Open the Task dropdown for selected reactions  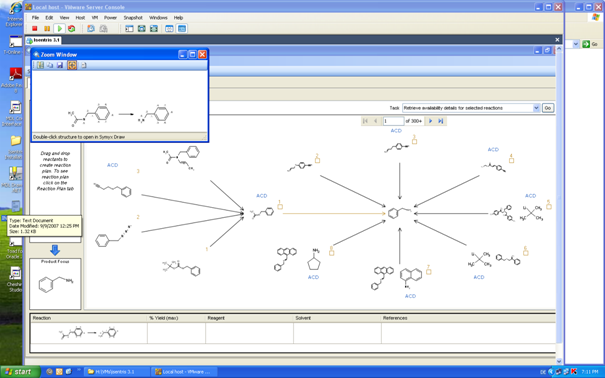click(x=536, y=108)
